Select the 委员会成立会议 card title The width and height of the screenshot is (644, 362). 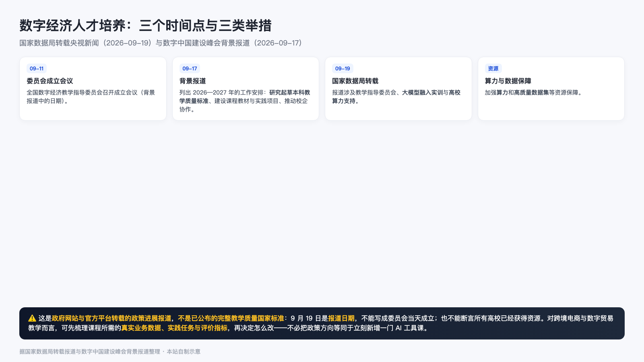pos(50,81)
